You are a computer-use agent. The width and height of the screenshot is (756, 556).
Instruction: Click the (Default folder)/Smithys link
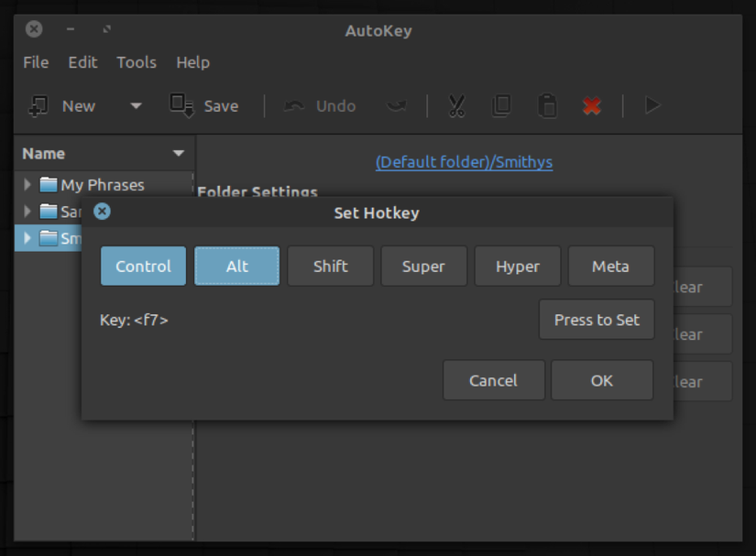point(464,161)
